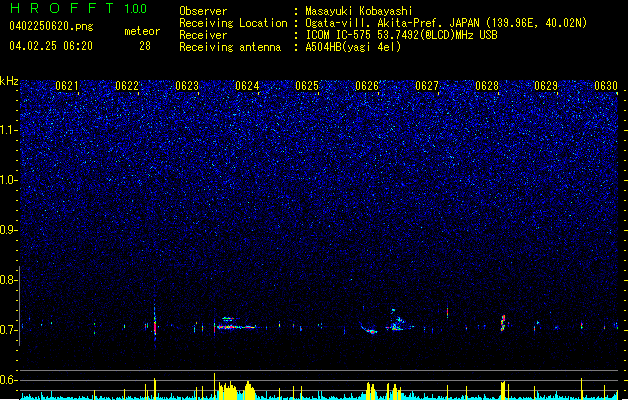Click the curved meteor echo near 0626
This screenshot has height=400, width=629.
click(x=368, y=328)
